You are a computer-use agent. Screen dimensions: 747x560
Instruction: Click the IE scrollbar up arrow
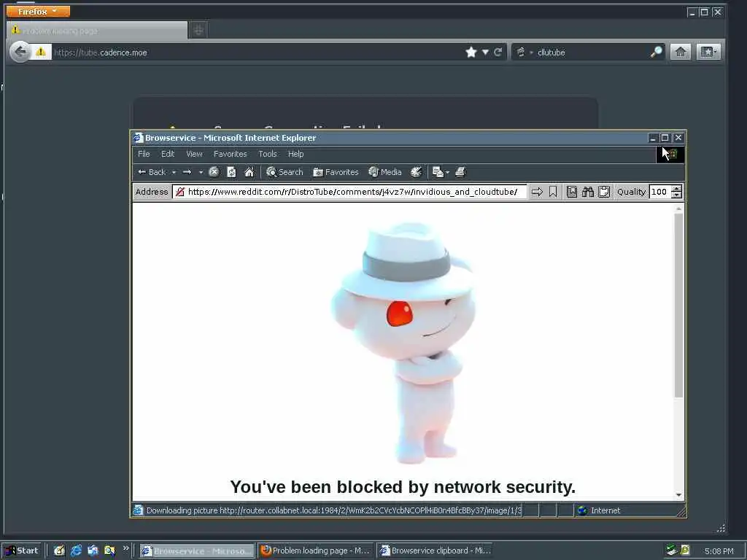coord(678,209)
